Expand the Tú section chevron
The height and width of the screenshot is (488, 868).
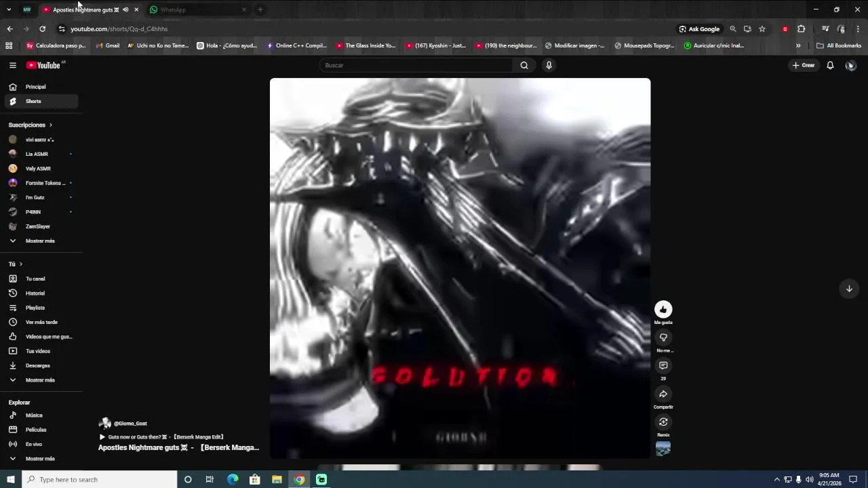21,264
